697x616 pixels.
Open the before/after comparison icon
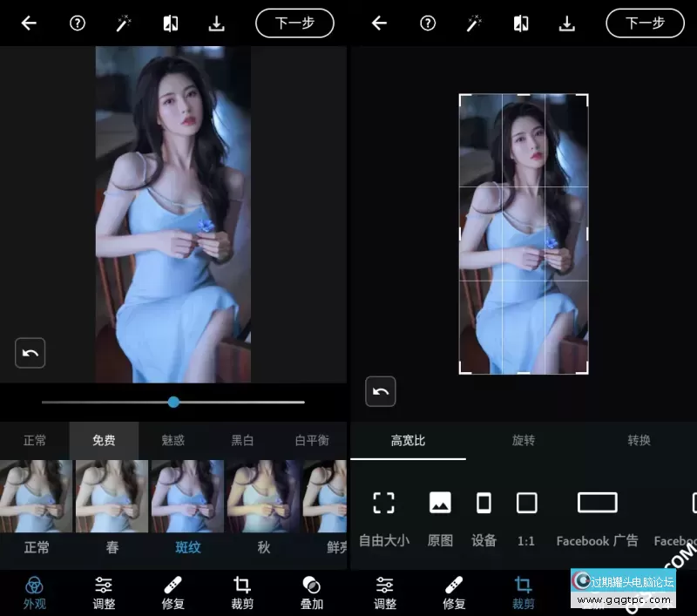coord(170,23)
